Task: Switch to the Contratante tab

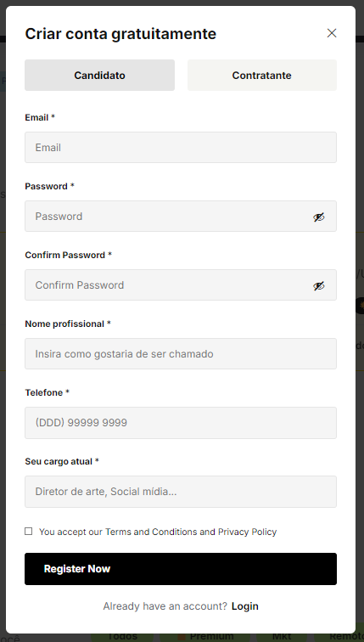Action: (x=261, y=75)
